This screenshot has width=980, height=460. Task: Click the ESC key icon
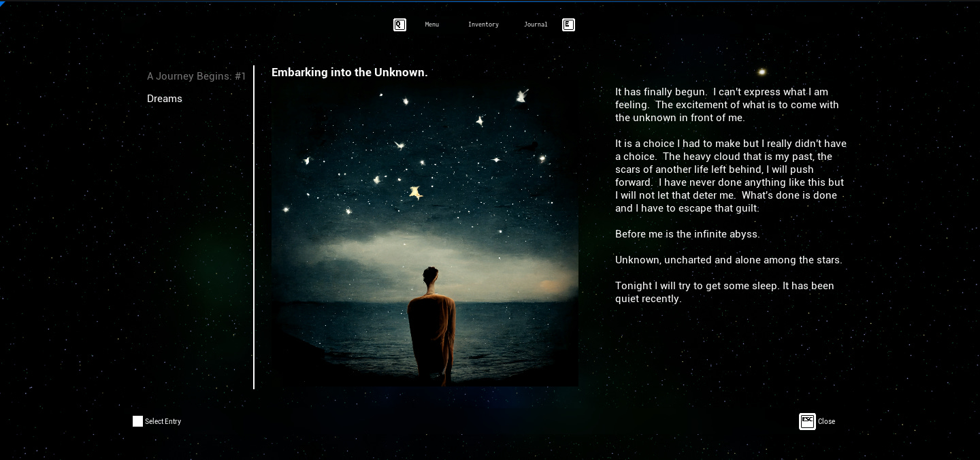coord(807,421)
